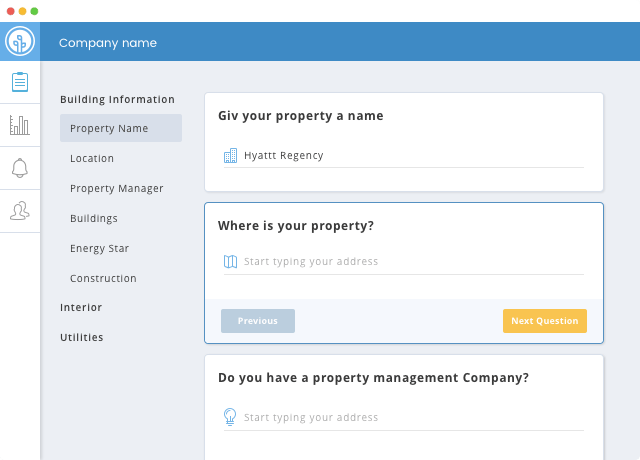Click the building icon beside Hyattt Regency
The width and height of the screenshot is (640, 460).
[x=230, y=156]
